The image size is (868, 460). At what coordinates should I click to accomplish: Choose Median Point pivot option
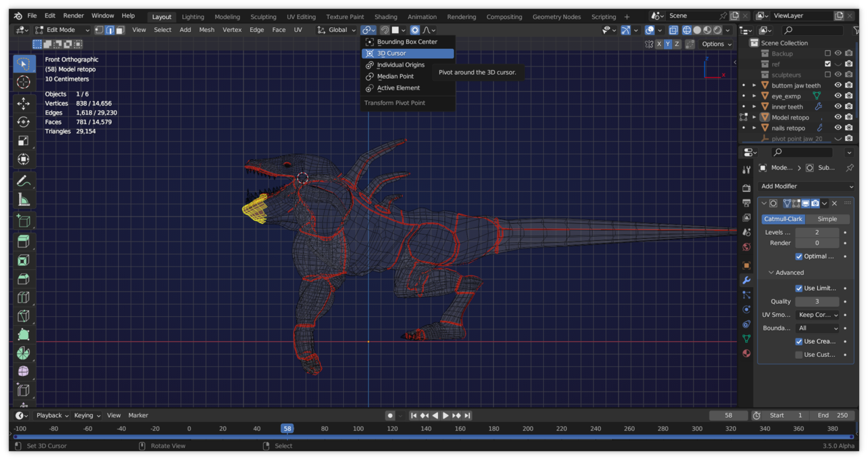[x=395, y=77]
